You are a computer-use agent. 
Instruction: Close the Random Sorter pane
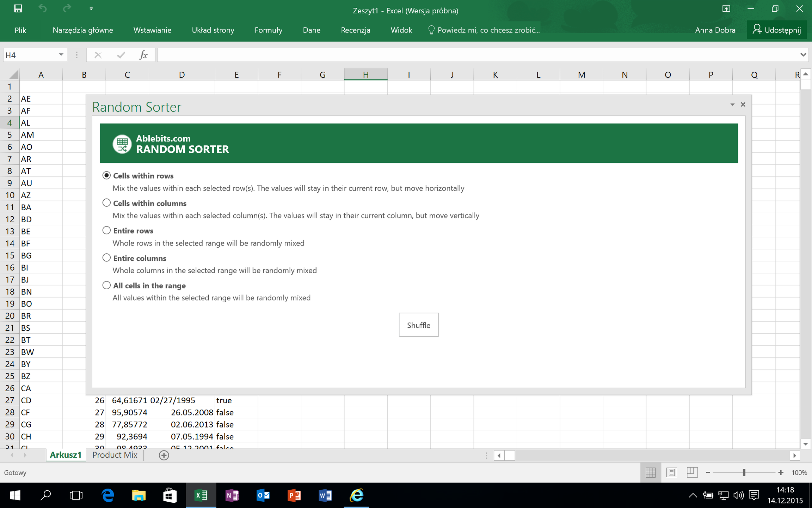tap(743, 104)
